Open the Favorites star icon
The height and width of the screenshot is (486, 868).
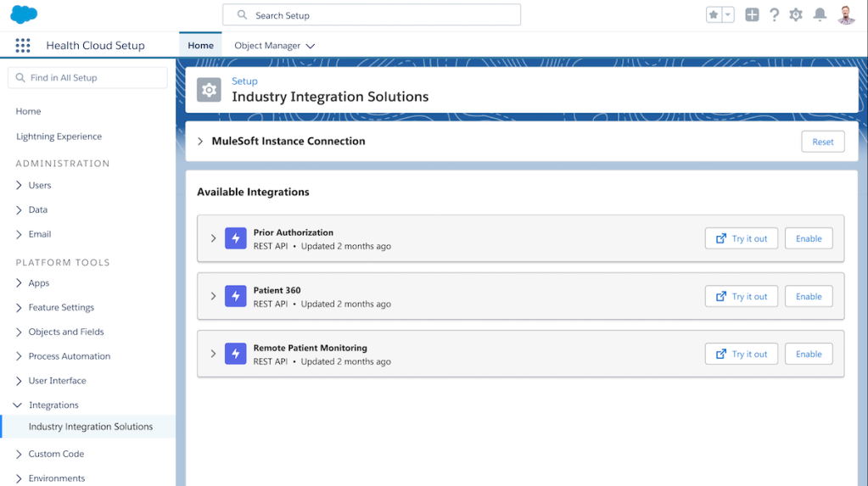point(714,15)
